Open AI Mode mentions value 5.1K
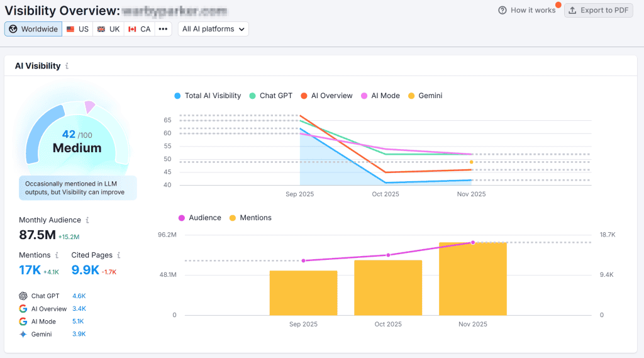The width and height of the screenshot is (644, 358). click(78, 322)
